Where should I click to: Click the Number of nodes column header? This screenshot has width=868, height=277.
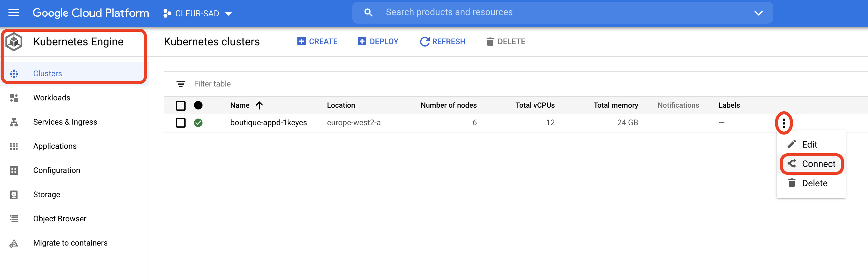point(449,105)
